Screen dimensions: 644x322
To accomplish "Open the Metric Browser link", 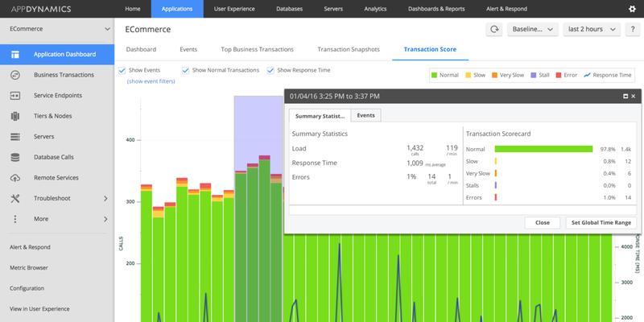I will point(29,268).
